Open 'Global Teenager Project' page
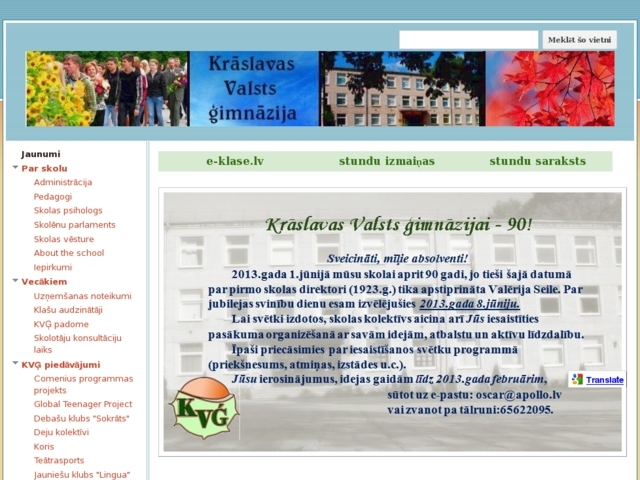Screen dimensions: 640x480 (x=83, y=404)
